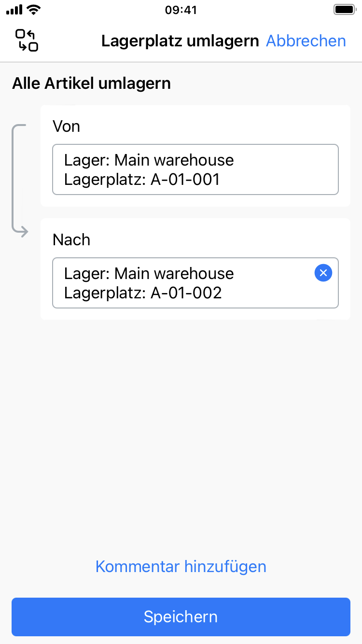Select the Lagerplatz: A-01-002 text
Viewport: 362px width, 644px height.
point(143,293)
